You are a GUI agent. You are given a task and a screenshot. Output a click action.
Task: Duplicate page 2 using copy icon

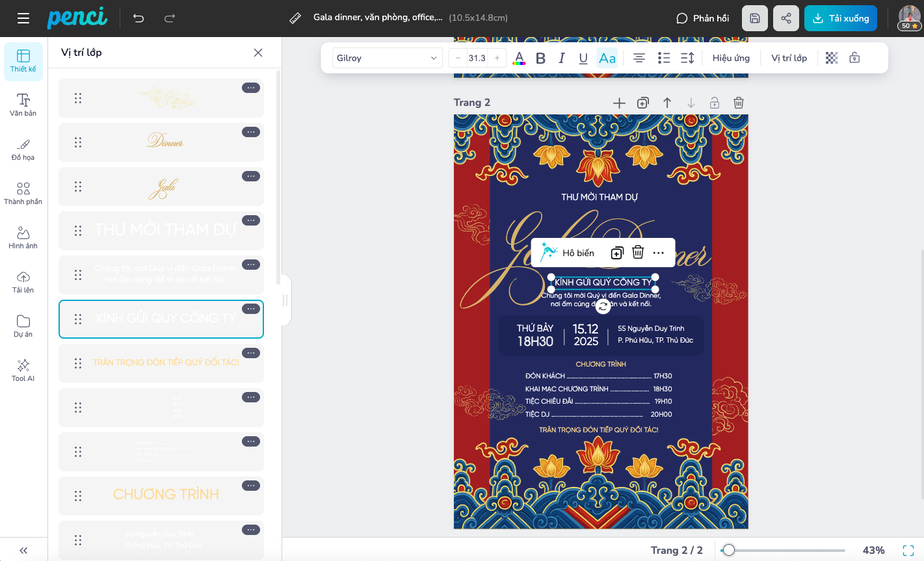(643, 103)
